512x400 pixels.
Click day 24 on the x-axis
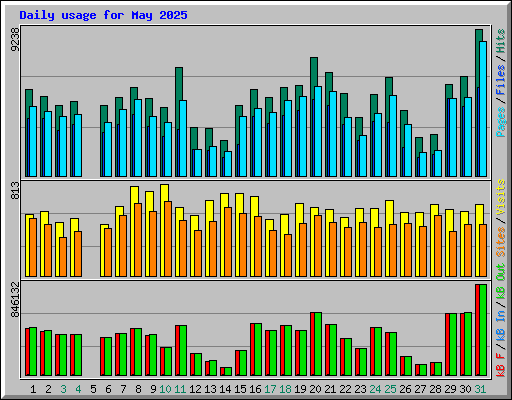tap(375, 389)
